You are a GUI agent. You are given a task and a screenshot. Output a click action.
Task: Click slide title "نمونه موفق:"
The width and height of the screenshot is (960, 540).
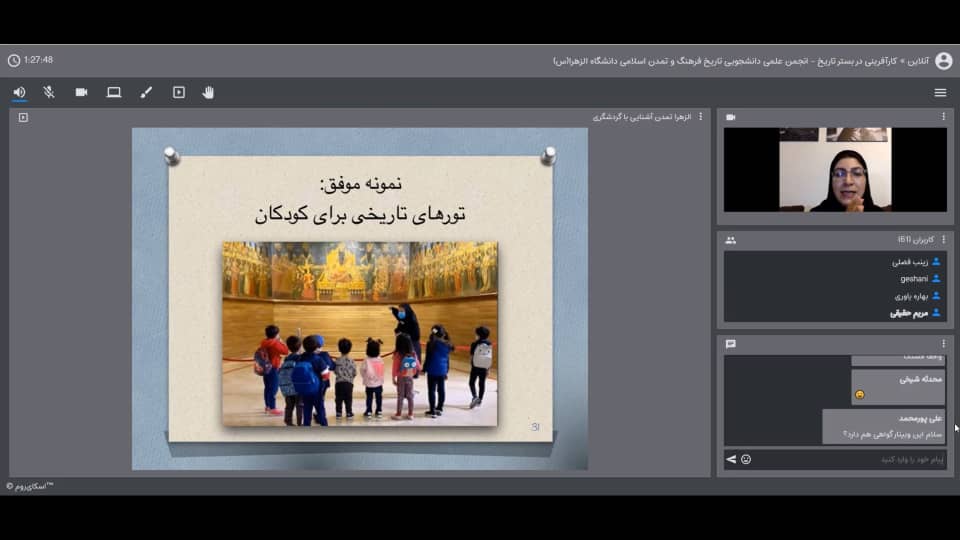[361, 184]
